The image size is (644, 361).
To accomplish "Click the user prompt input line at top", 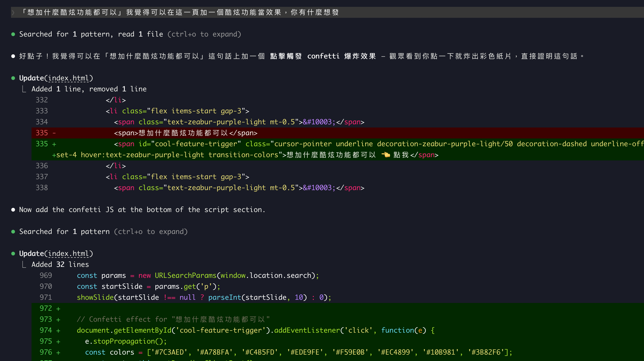I will 180,12.
